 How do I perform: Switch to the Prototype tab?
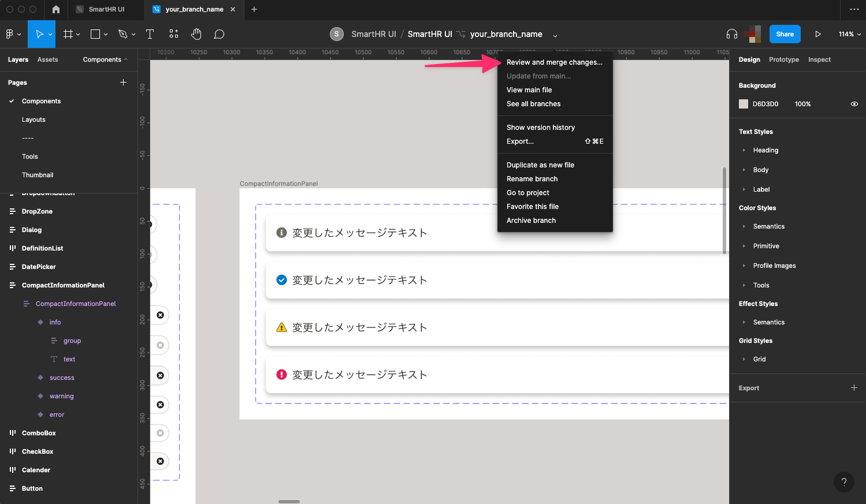783,59
